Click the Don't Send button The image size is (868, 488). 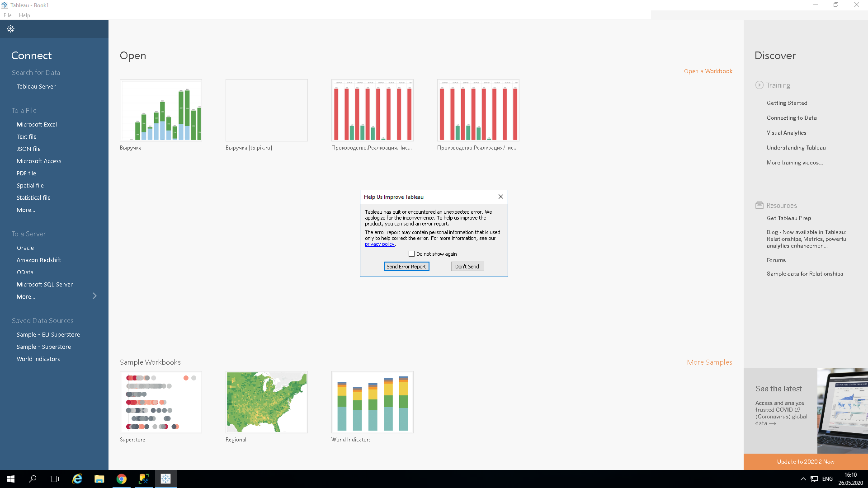pyautogui.click(x=467, y=267)
